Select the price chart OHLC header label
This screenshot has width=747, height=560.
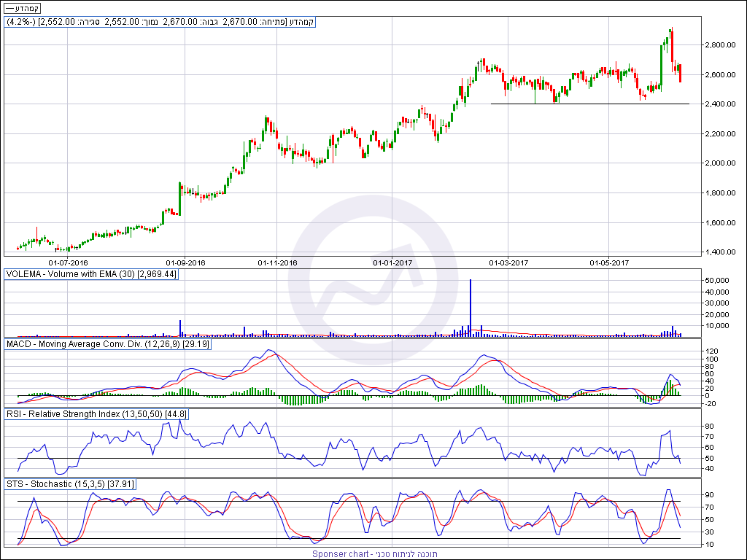tap(160, 22)
